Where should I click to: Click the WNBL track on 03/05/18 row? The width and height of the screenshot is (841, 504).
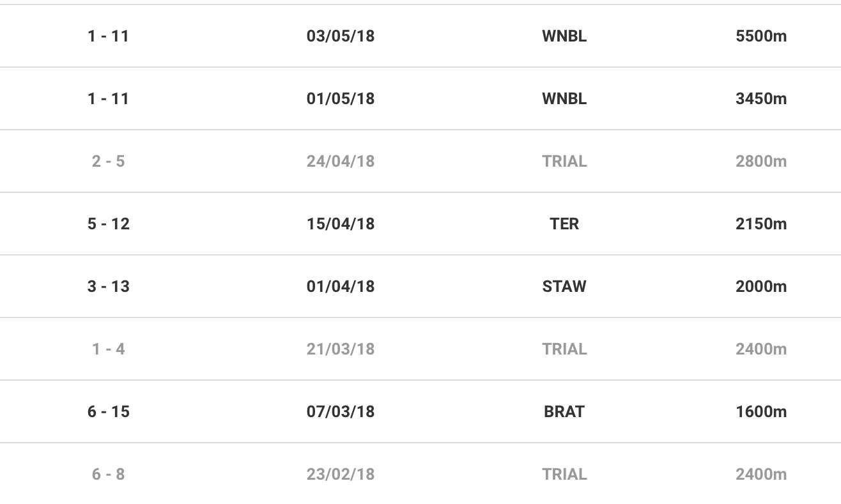pos(564,36)
